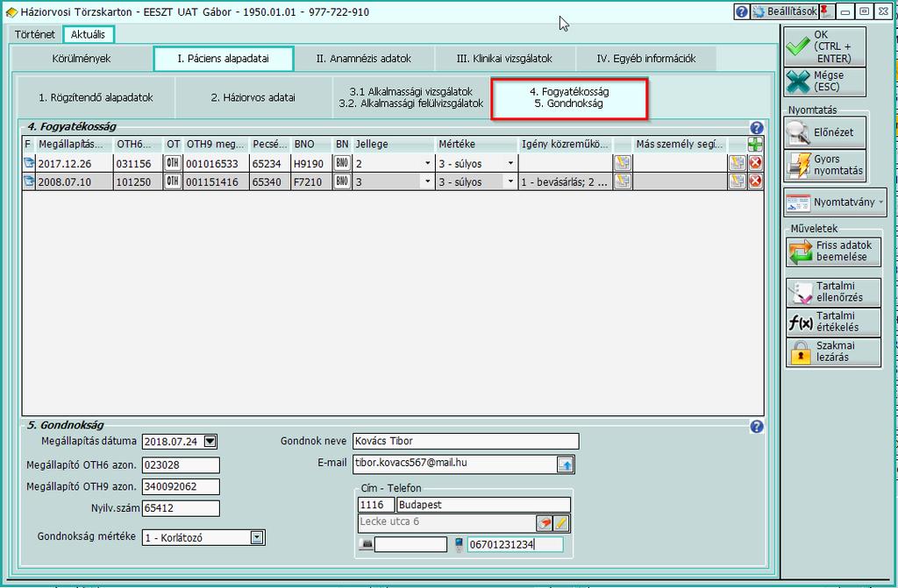Edit Igény közreműködés in 2008.07.10 row

click(x=623, y=181)
